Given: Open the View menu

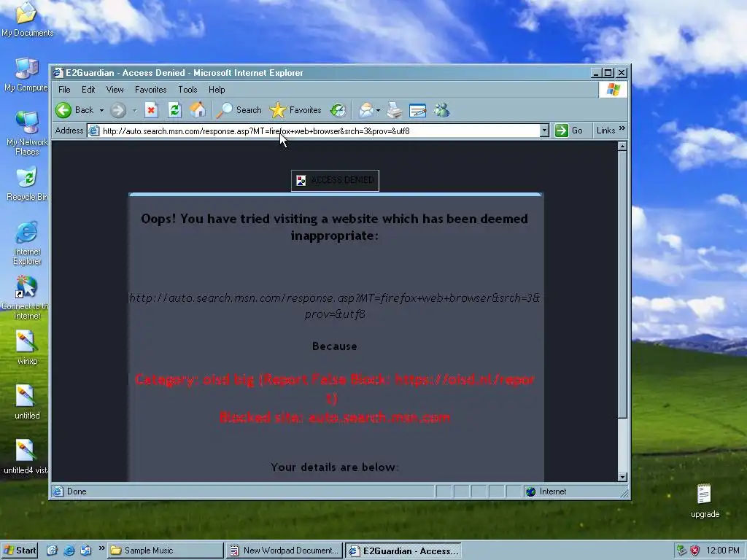Looking at the screenshot, I should pos(115,90).
